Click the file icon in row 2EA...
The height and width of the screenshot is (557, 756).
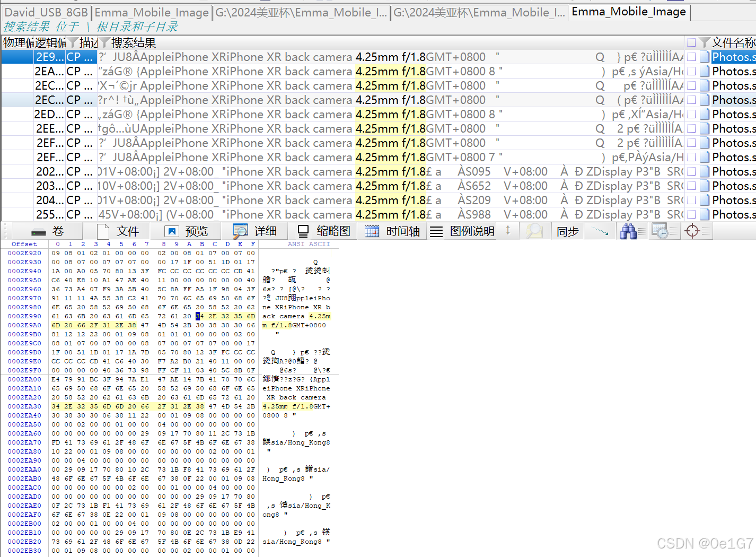pyautogui.click(x=705, y=71)
